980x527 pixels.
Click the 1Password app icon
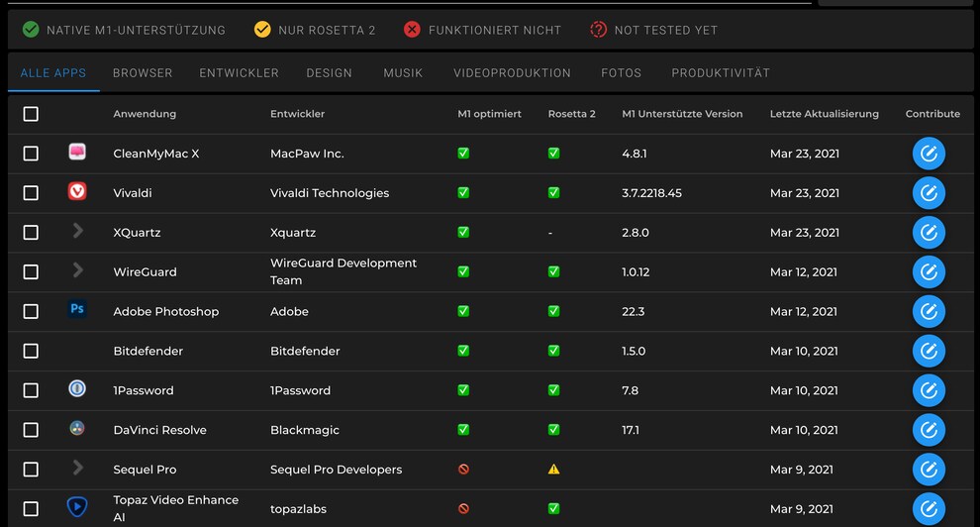(x=77, y=388)
